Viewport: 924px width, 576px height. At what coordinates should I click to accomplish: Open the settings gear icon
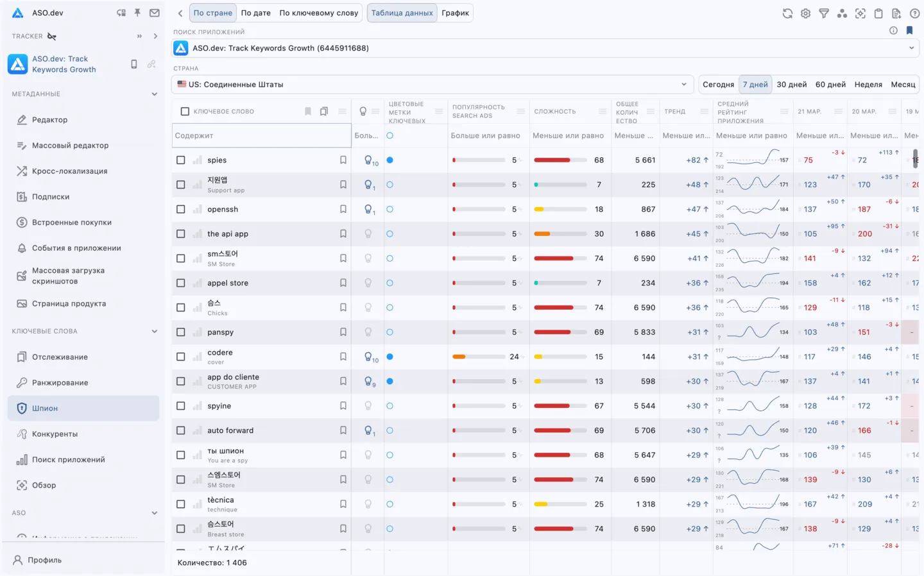click(x=805, y=13)
